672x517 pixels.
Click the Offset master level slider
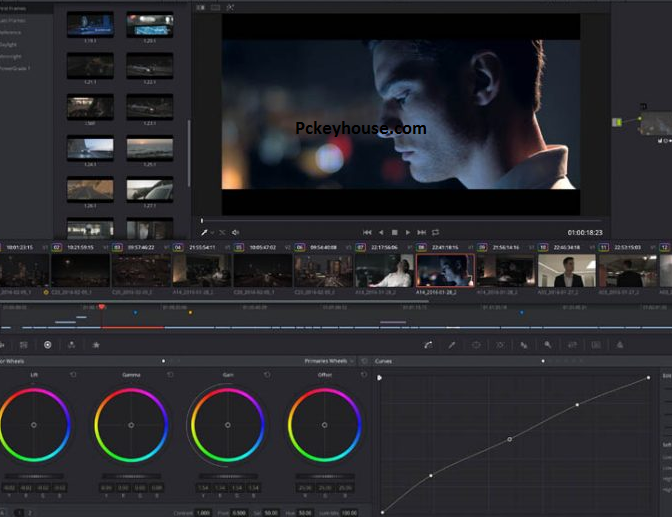(325, 476)
